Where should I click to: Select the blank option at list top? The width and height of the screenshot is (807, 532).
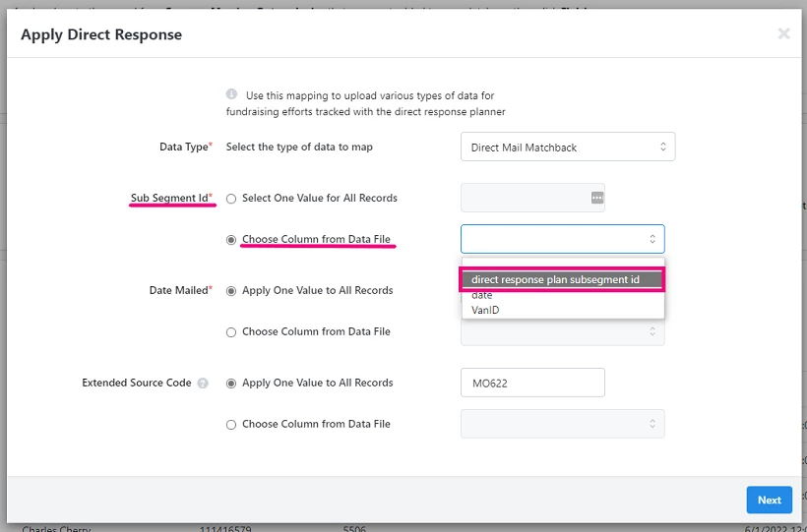click(x=563, y=265)
